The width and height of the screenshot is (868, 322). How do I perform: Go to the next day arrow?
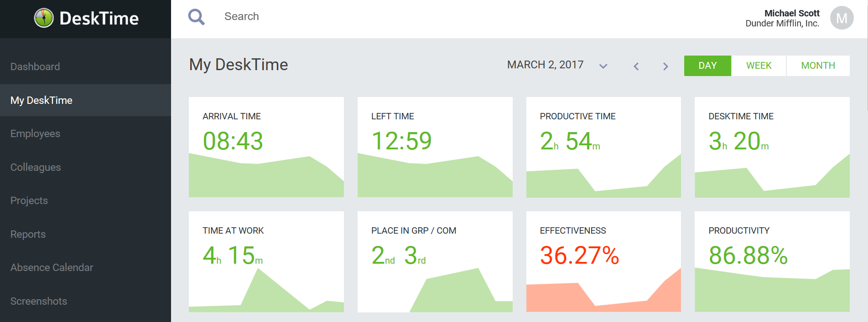(665, 66)
